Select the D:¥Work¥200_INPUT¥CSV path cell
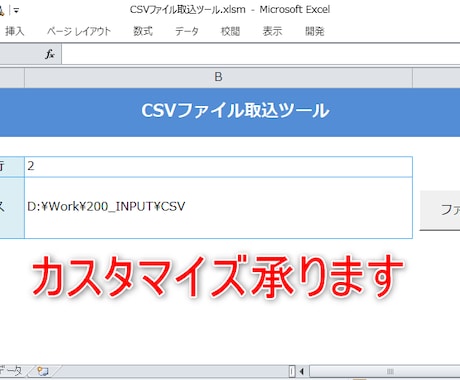This screenshot has height=380, width=460. click(218, 208)
